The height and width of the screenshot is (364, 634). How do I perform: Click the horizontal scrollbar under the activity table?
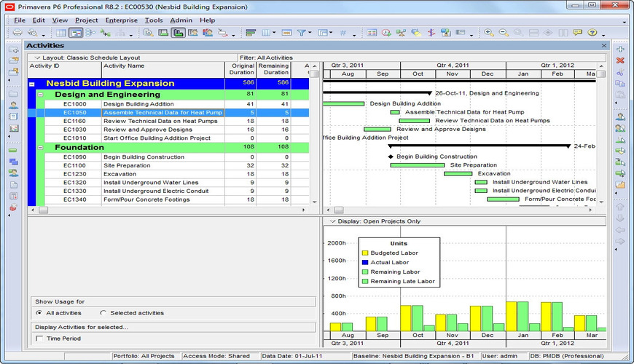168,210
